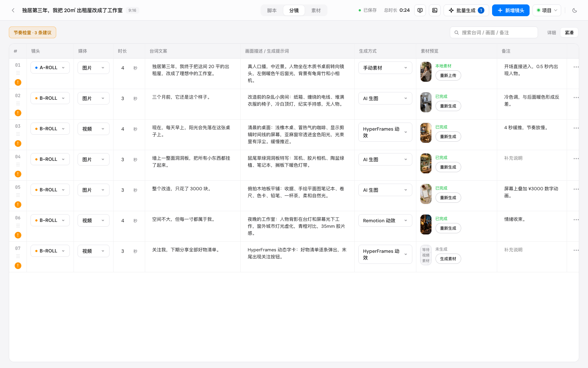Open shot 06 night studio thumbnail

click(x=426, y=224)
